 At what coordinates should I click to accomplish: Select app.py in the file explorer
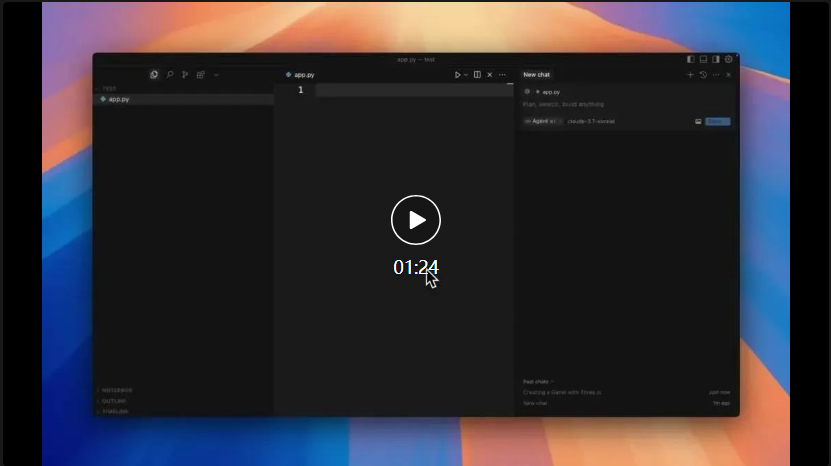click(x=118, y=99)
